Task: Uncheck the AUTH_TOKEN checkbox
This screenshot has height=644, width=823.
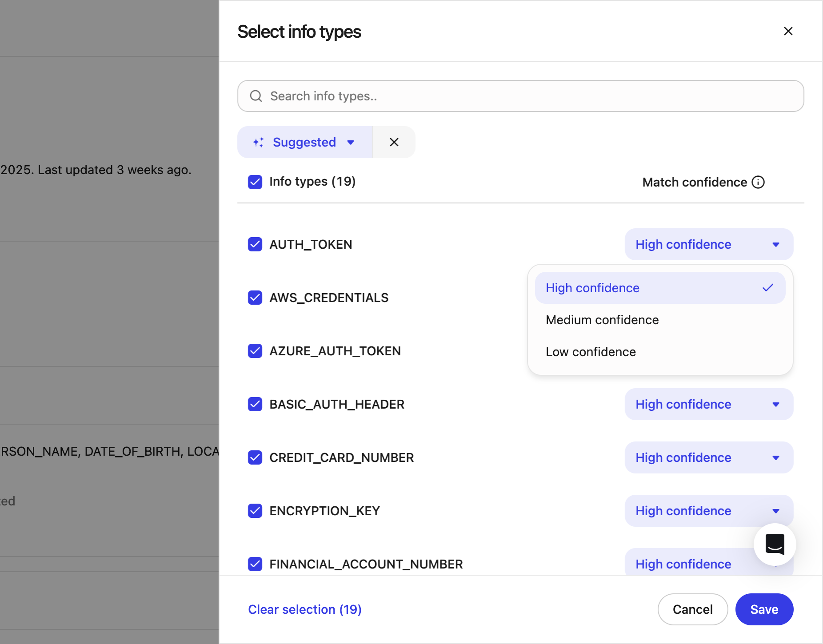Action: tap(255, 244)
